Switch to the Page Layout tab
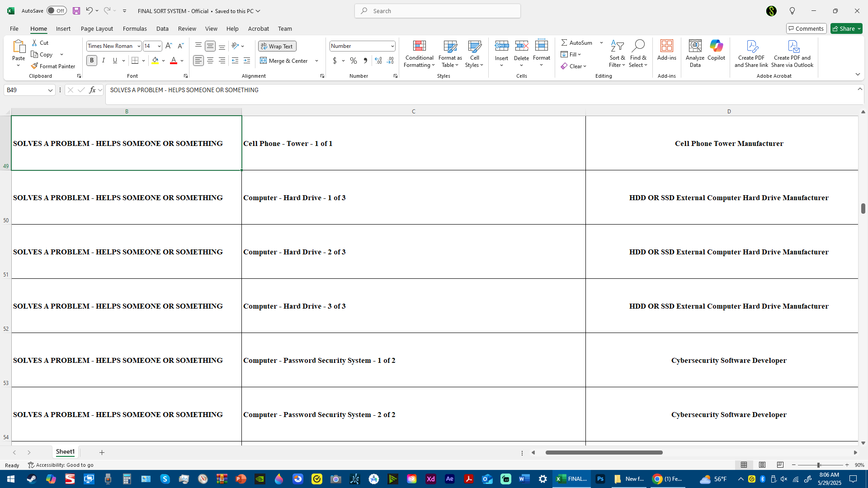This screenshot has width=868, height=488. pyautogui.click(x=97, y=28)
